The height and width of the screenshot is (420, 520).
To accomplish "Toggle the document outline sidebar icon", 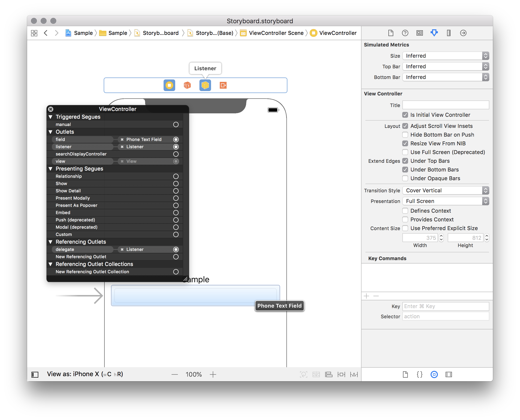I will coord(35,374).
